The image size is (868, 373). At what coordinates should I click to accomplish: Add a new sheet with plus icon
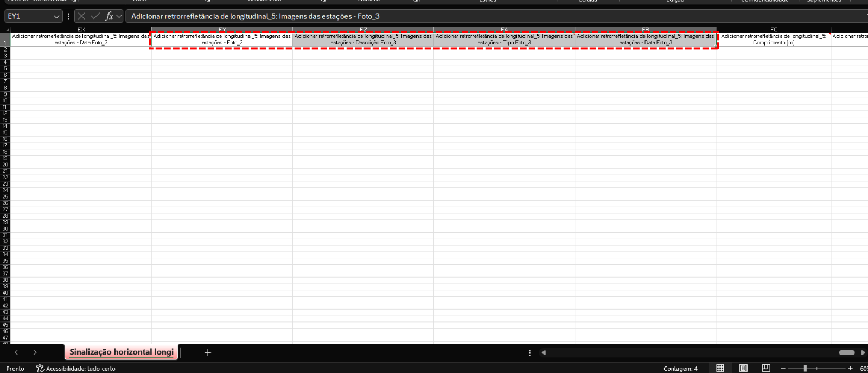point(207,352)
